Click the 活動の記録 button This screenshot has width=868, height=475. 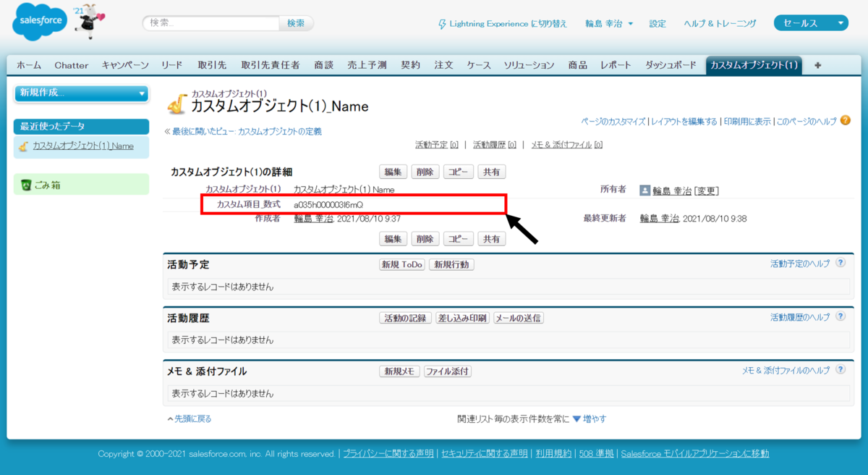(x=405, y=318)
